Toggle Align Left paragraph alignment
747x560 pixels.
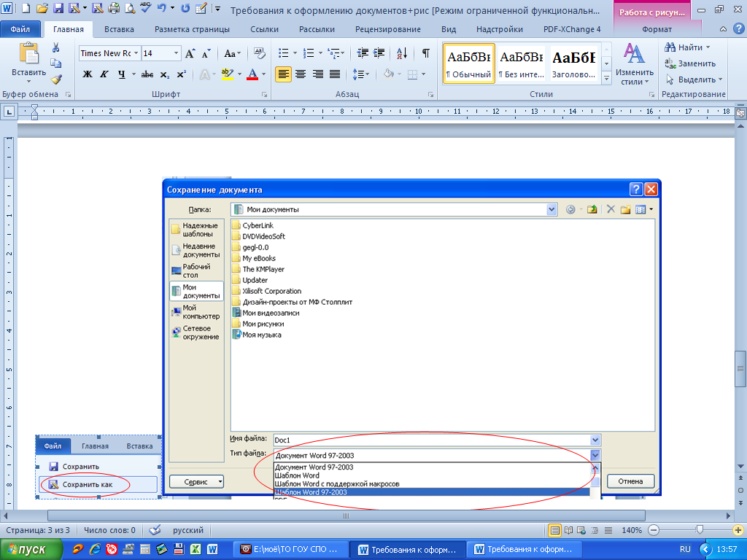click(x=283, y=74)
